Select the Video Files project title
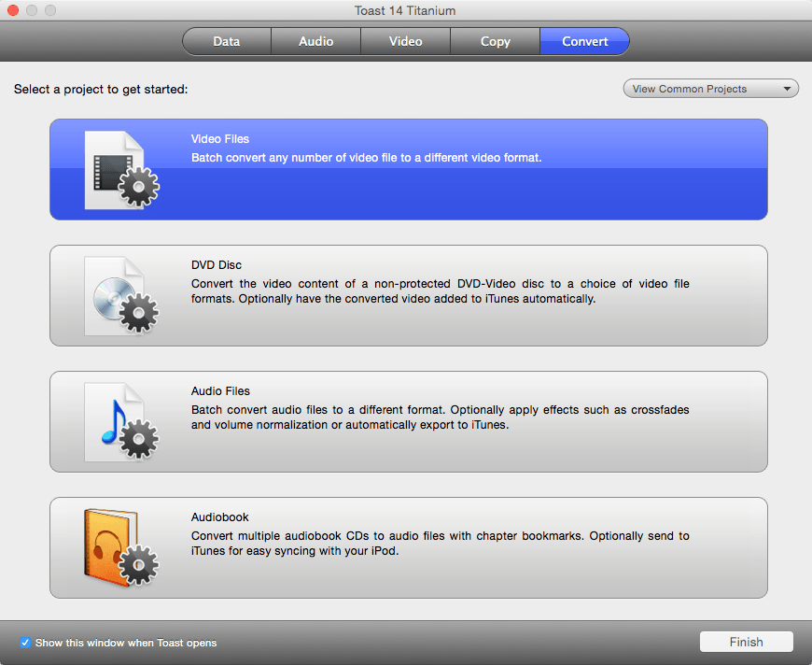The height and width of the screenshot is (665, 812). click(220, 139)
